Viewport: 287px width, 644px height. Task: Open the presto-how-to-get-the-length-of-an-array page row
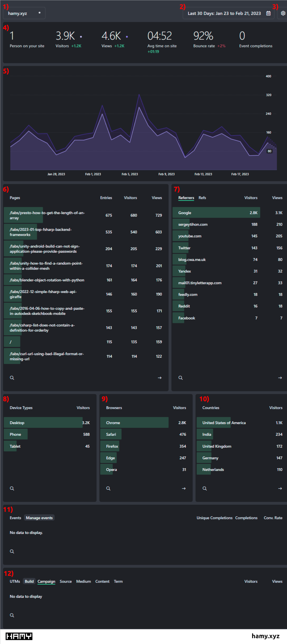tap(86, 215)
